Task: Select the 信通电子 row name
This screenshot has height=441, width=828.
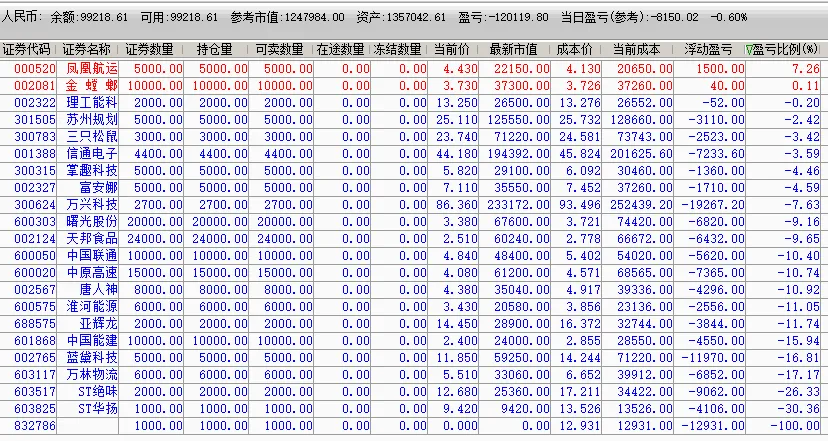Action: coord(92,154)
